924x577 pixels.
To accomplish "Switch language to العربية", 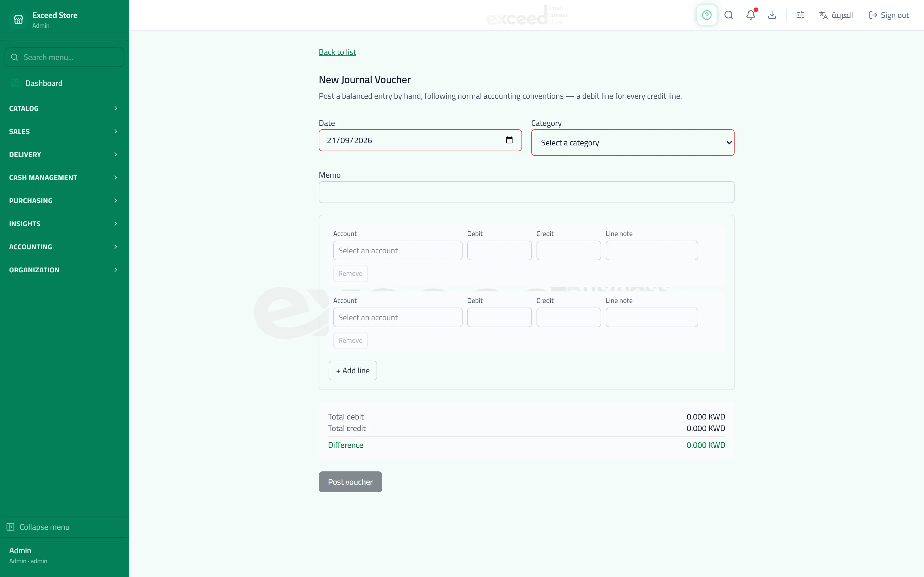I will 836,15.
